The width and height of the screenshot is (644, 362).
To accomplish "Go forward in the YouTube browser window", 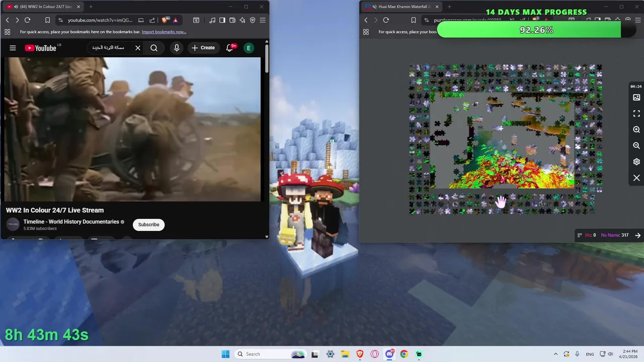I will pyautogui.click(x=17, y=20).
